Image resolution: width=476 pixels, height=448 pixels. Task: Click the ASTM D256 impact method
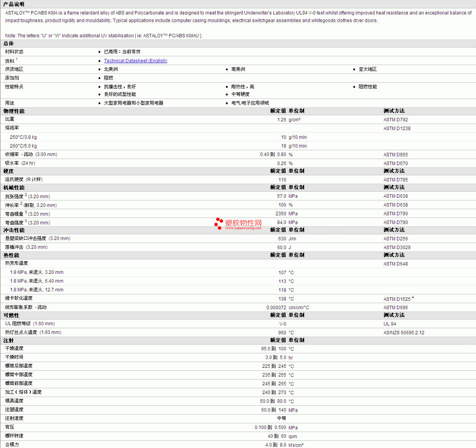(x=395, y=239)
